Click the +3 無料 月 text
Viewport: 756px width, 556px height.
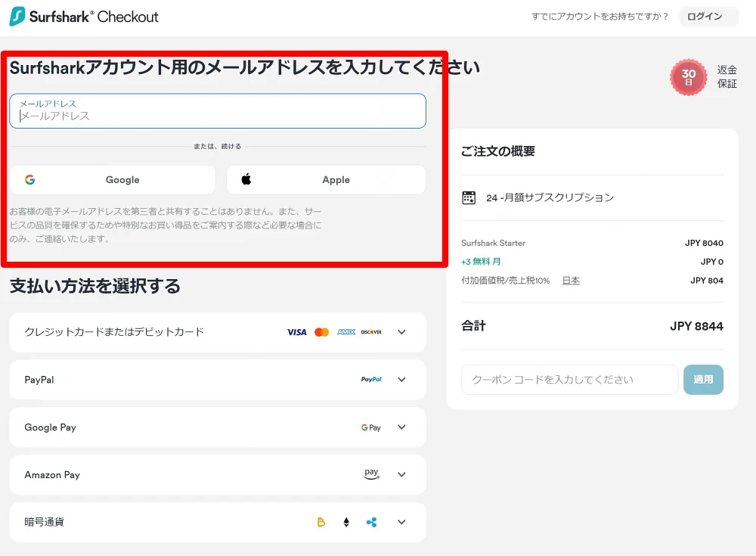481,262
